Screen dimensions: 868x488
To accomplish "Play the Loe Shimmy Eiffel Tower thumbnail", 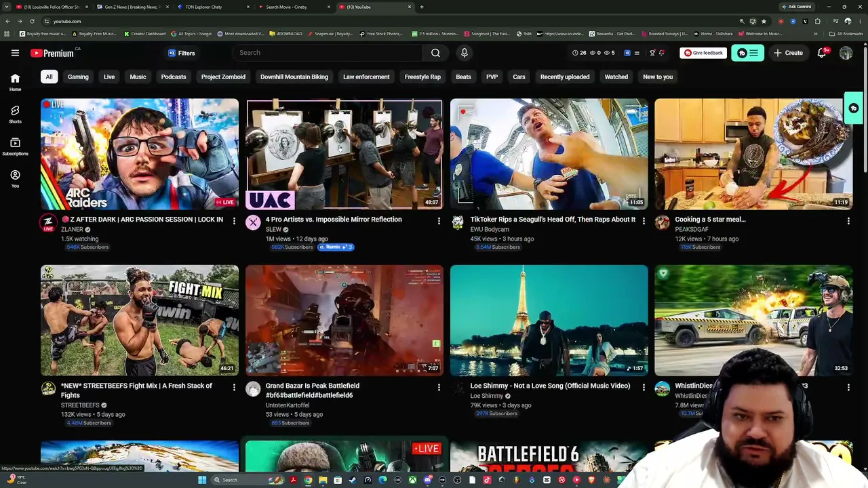I will pyautogui.click(x=549, y=320).
